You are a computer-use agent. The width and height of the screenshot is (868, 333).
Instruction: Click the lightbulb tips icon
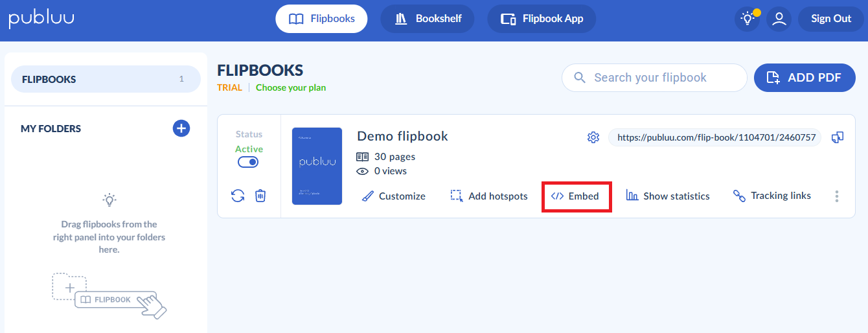[748, 19]
